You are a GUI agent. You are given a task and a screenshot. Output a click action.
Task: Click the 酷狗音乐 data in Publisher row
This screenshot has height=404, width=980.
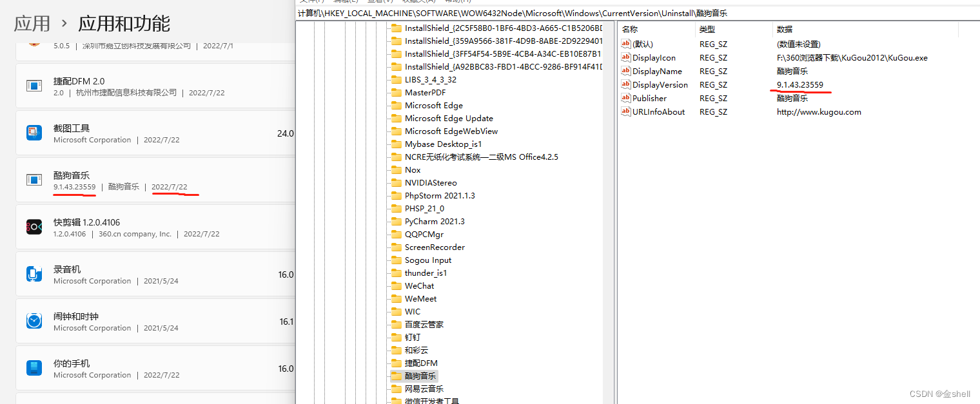pos(792,98)
